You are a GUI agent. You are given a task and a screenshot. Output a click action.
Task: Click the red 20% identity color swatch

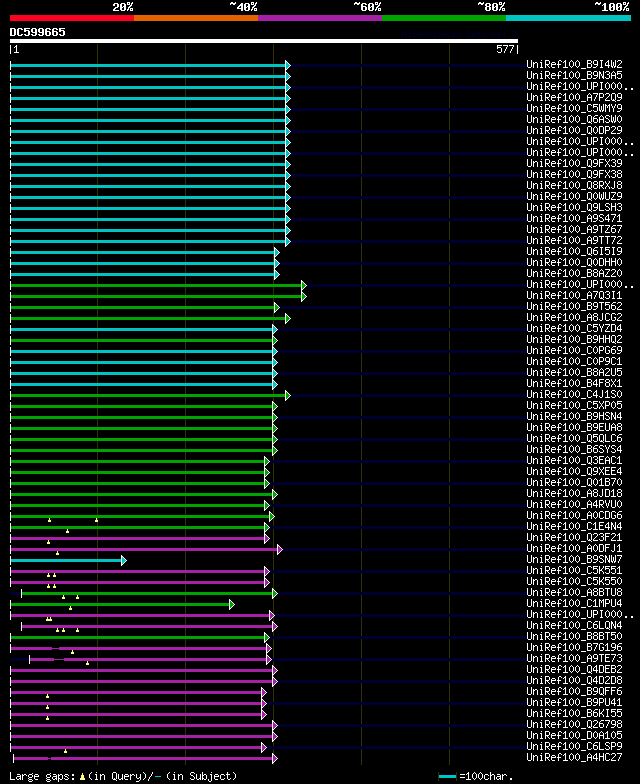click(x=72, y=18)
